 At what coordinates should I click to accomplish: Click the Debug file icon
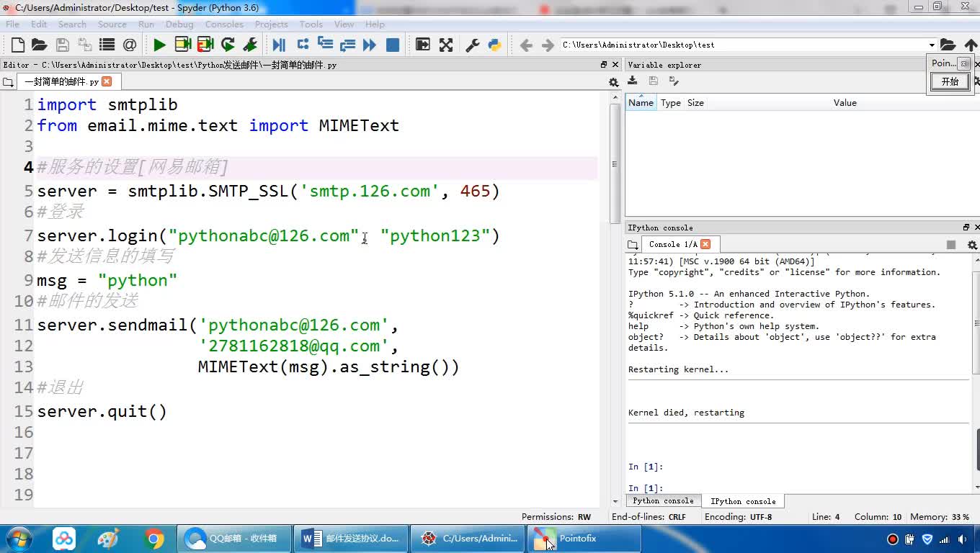coord(279,45)
